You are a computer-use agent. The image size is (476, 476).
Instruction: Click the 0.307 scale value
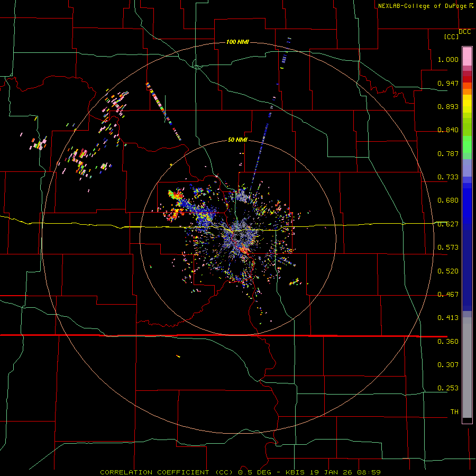click(x=448, y=365)
